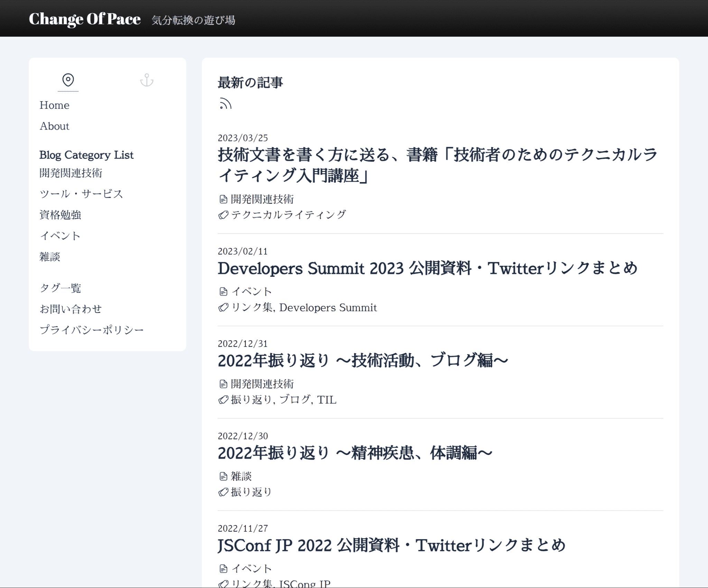
Task: Open 資格勉強 category in sidebar
Action: coord(60,215)
